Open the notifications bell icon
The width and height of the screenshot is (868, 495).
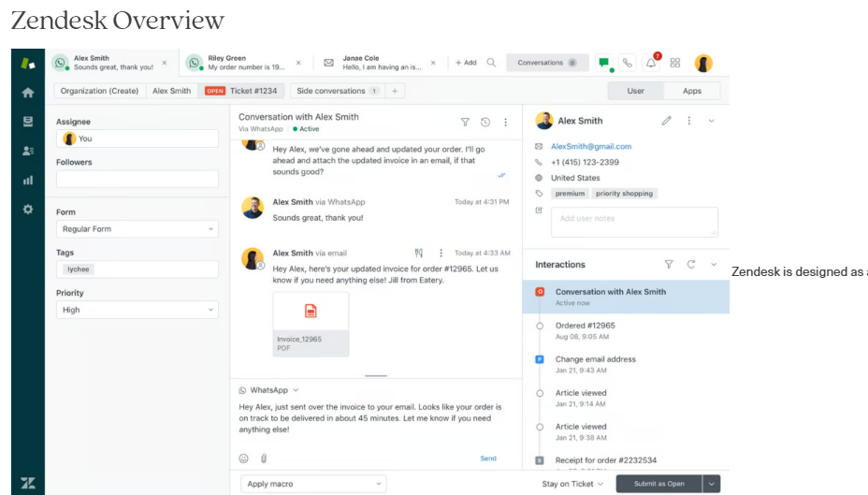click(651, 63)
